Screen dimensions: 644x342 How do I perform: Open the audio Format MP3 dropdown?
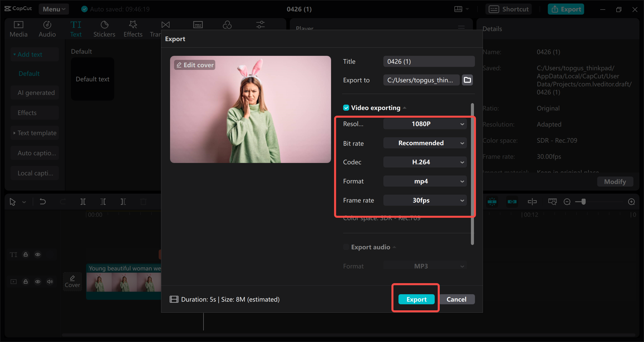[425, 266]
